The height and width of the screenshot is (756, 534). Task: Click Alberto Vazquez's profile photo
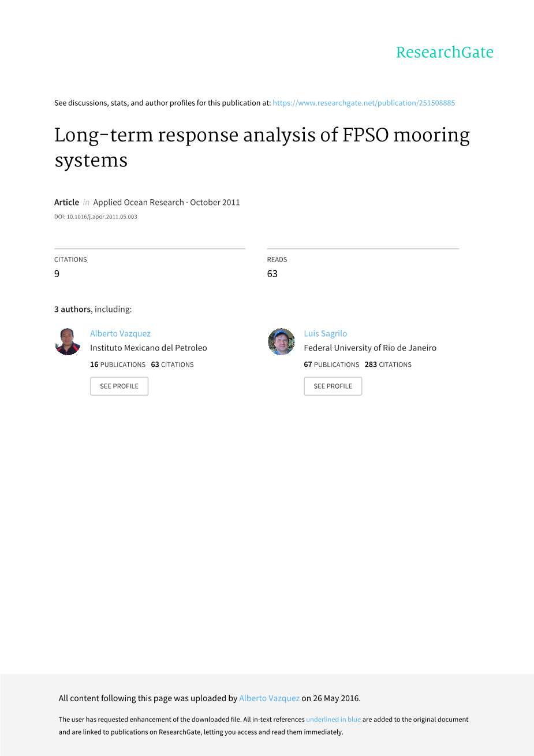pos(68,341)
